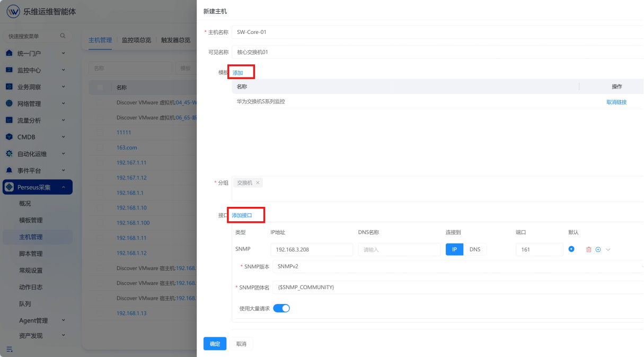Collapse the sidebar with the bottom menu icon
644x357 pixels.
point(9,349)
